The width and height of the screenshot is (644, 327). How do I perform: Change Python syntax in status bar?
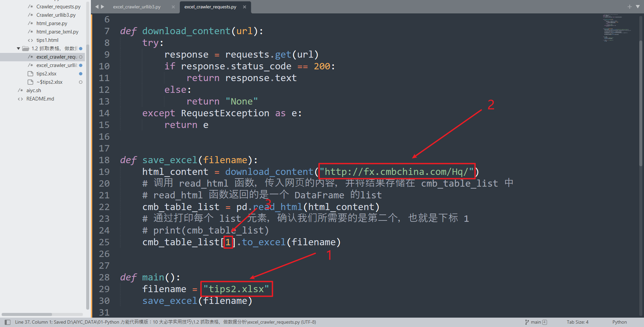point(620,322)
